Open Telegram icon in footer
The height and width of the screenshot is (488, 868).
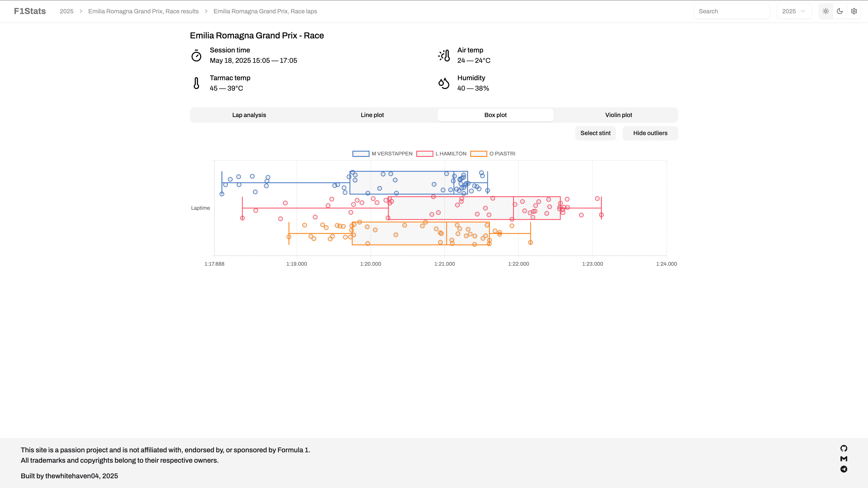pos(844,469)
